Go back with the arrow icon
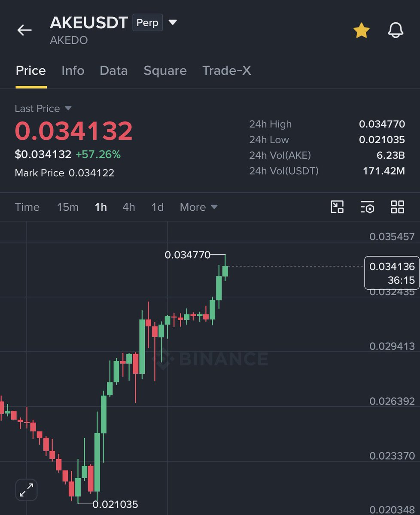The width and height of the screenshot is (420, 515). [x=24, y=30]
